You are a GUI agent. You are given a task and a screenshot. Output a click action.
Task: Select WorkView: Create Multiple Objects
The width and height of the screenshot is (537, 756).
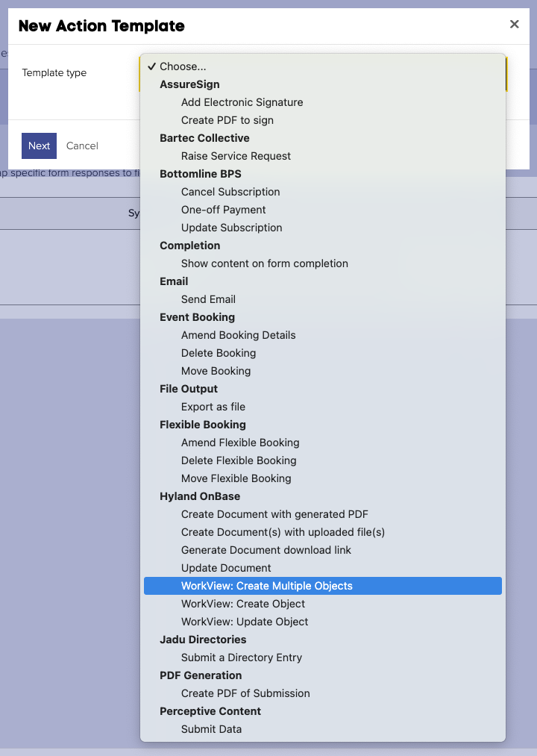[323, 586]
